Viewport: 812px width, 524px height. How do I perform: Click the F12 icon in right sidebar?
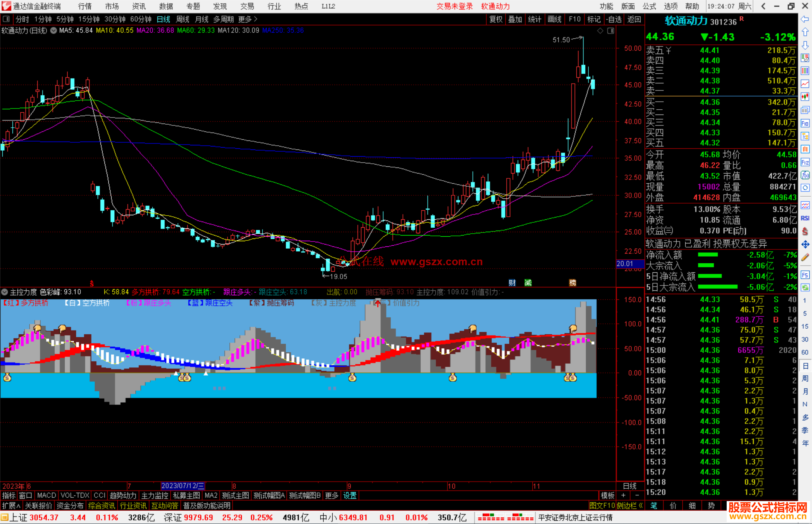[x=805, y=162]
